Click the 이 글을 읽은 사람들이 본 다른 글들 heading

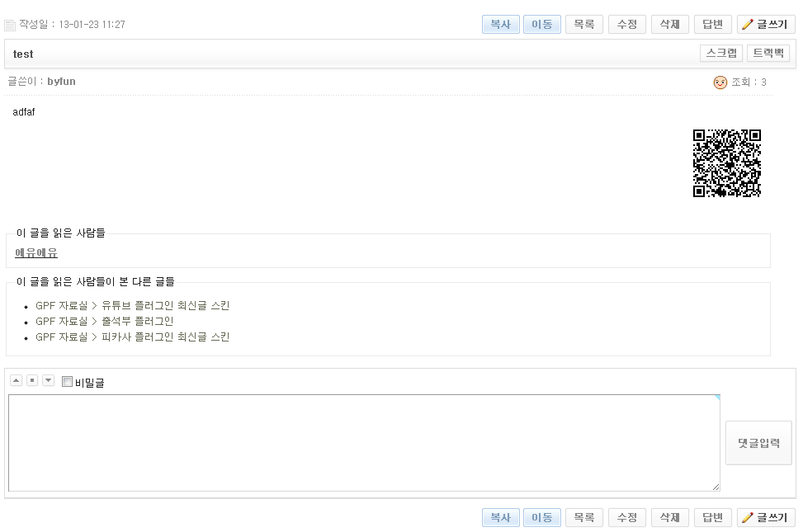coord(95,281)
